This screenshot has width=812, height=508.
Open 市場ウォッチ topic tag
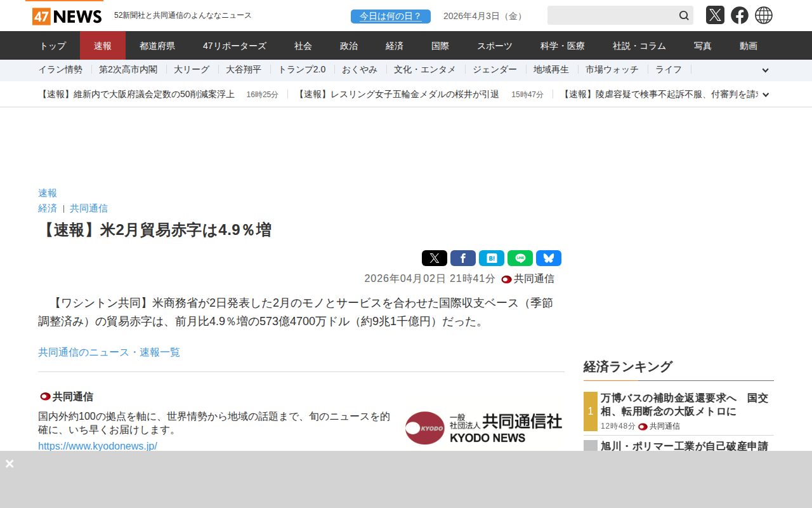[612, 70]
